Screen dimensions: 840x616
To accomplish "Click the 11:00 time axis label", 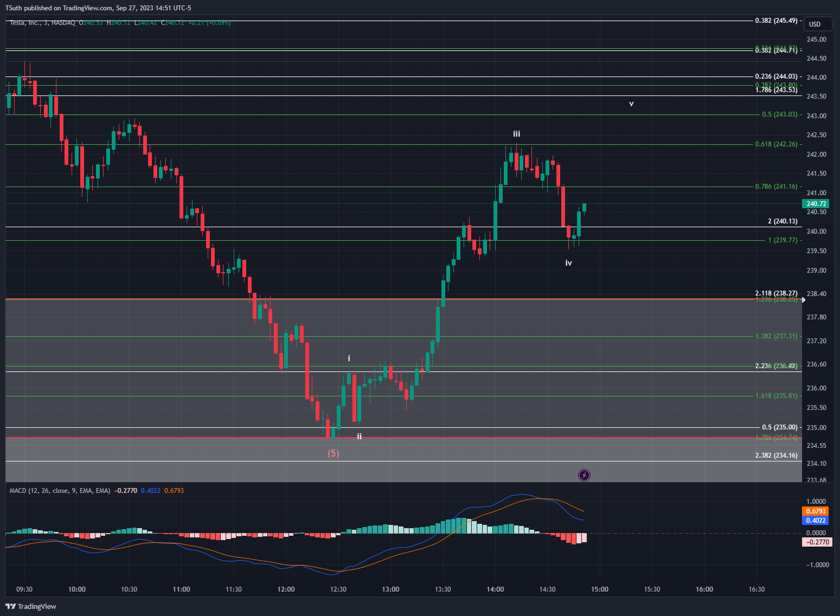I will click(x=181, y=589).
